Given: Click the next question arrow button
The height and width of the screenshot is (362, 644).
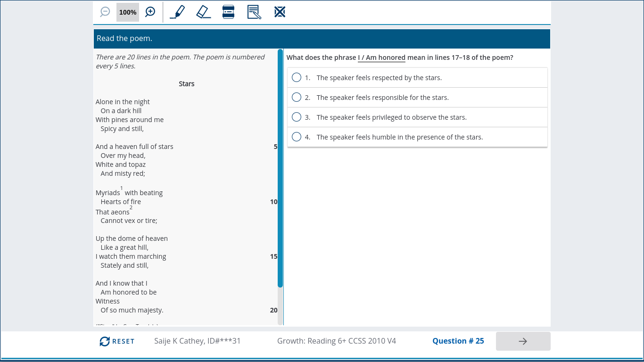Looking at the screenshot, I should pyautogui.click(x=523, y=341).
